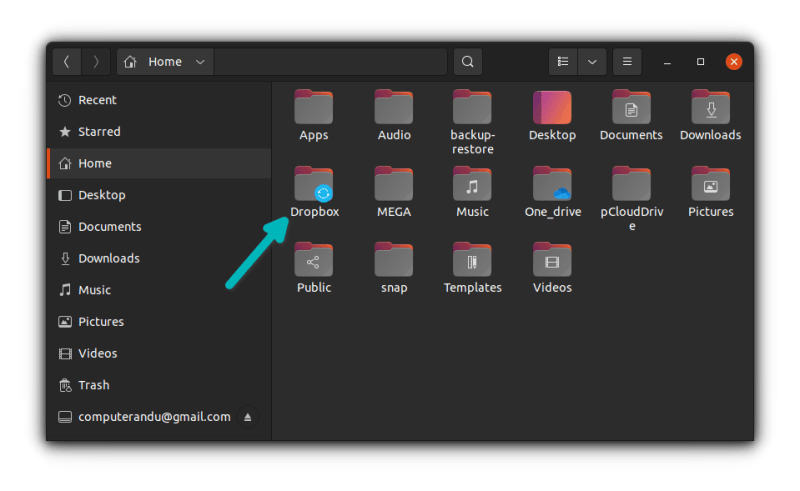Select Trash in the sidebar
Screen dimensions: 800x491
[93, 385]
